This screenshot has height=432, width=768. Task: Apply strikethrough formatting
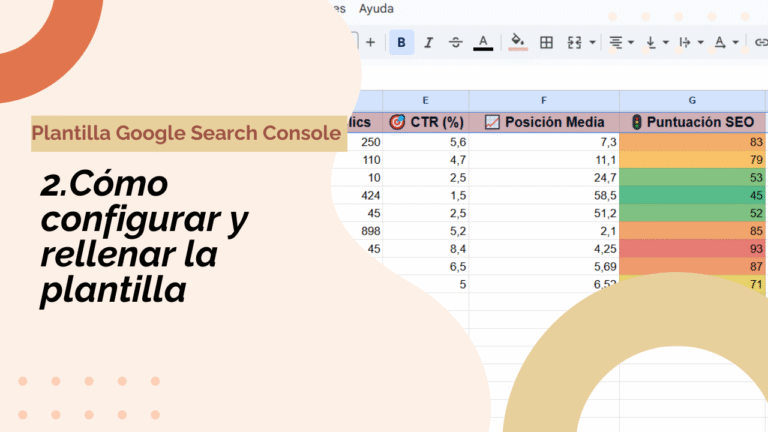456,43
